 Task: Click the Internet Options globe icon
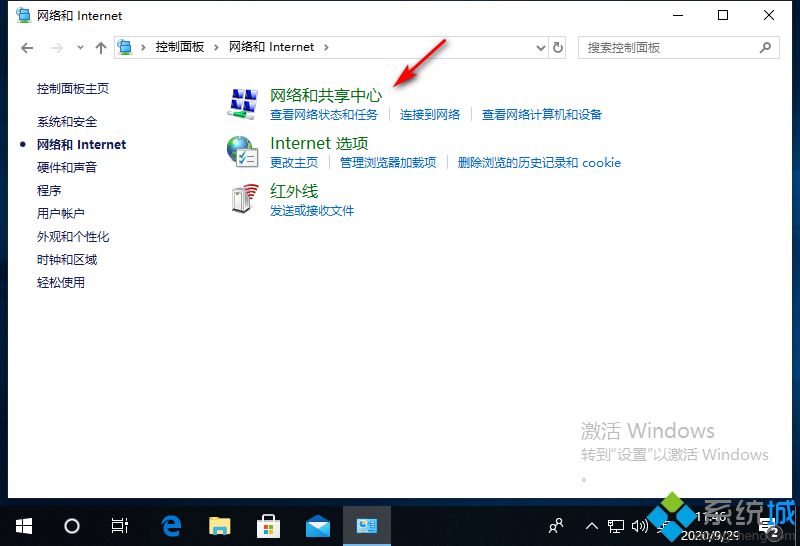pyautogui.click(x=242, y=152)
